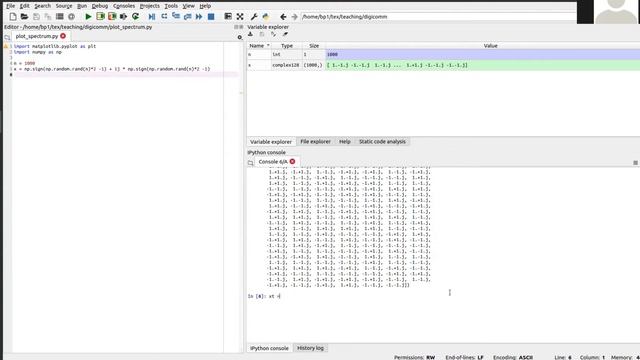Open the Edit menu

point(24,6)
